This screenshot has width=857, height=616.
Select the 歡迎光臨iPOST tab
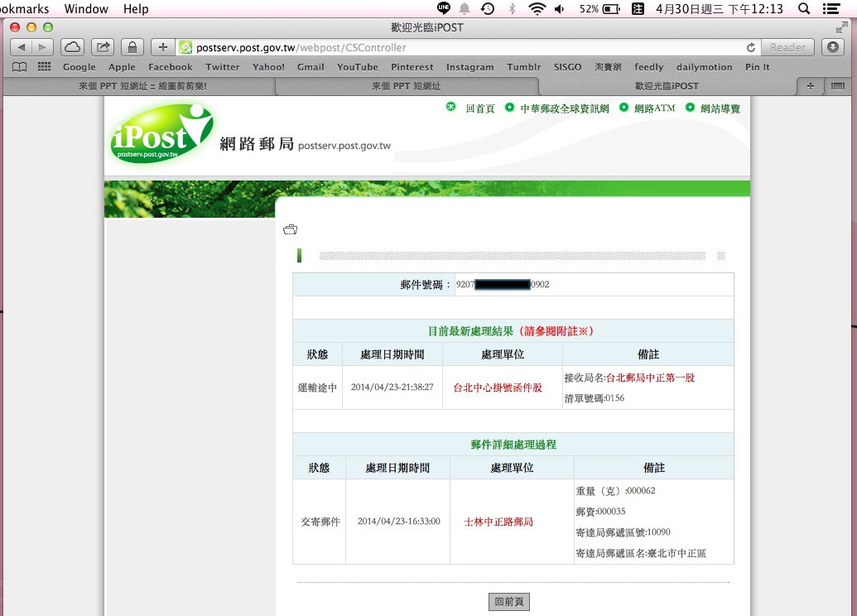click(667, 86)
